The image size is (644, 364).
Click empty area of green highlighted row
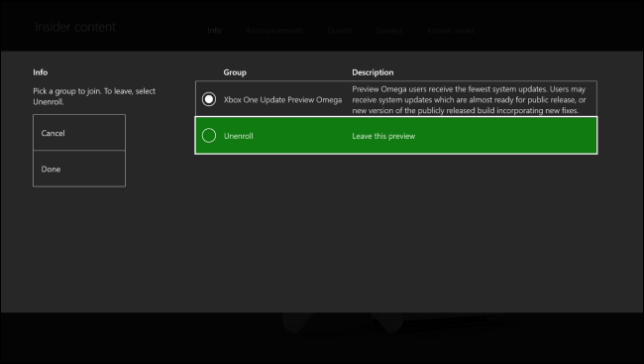click(x=505, y=136)
